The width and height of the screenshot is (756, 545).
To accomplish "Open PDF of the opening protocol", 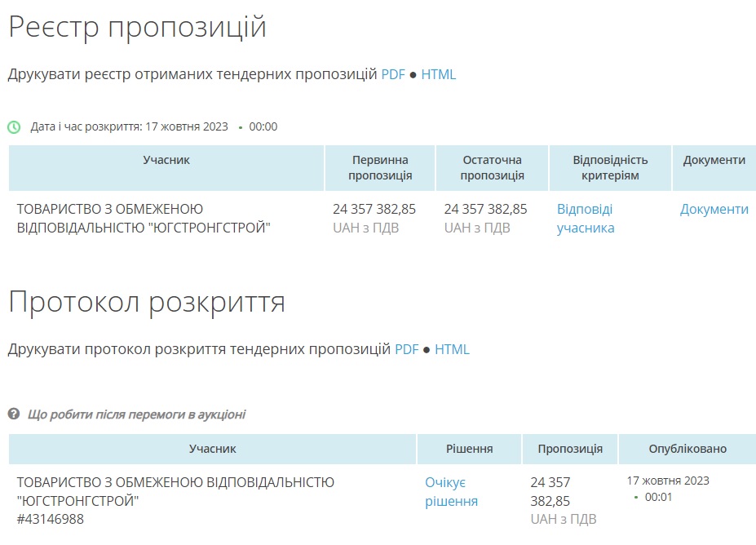I will point(406,349).
